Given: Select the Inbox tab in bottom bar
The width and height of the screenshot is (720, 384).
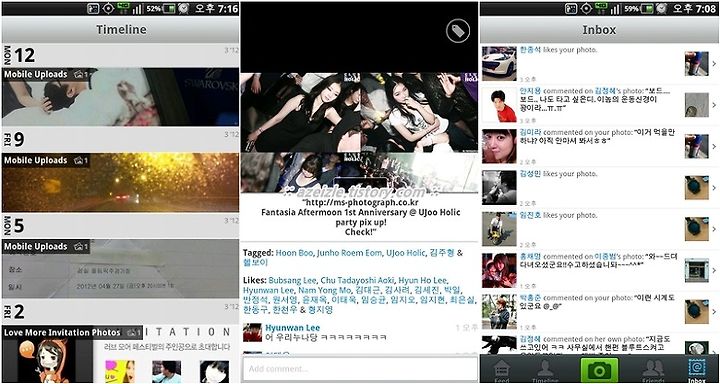Looking at the screenshot, I should pos(697,370).
